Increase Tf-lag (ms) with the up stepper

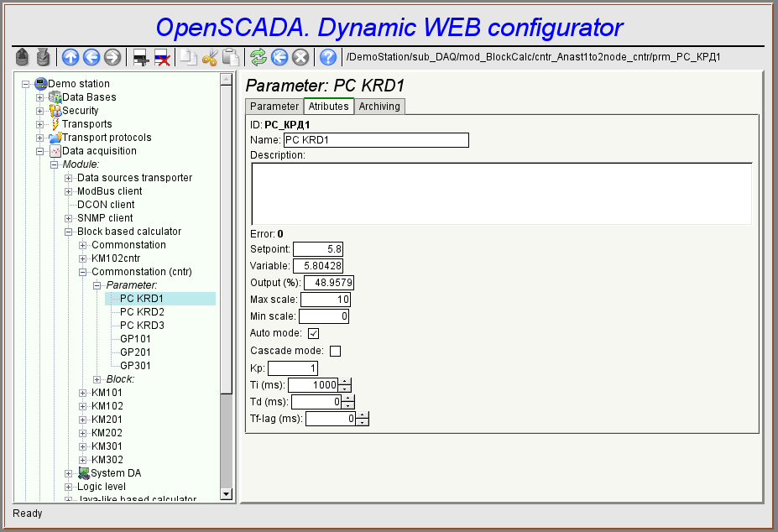tap(363, 415)
